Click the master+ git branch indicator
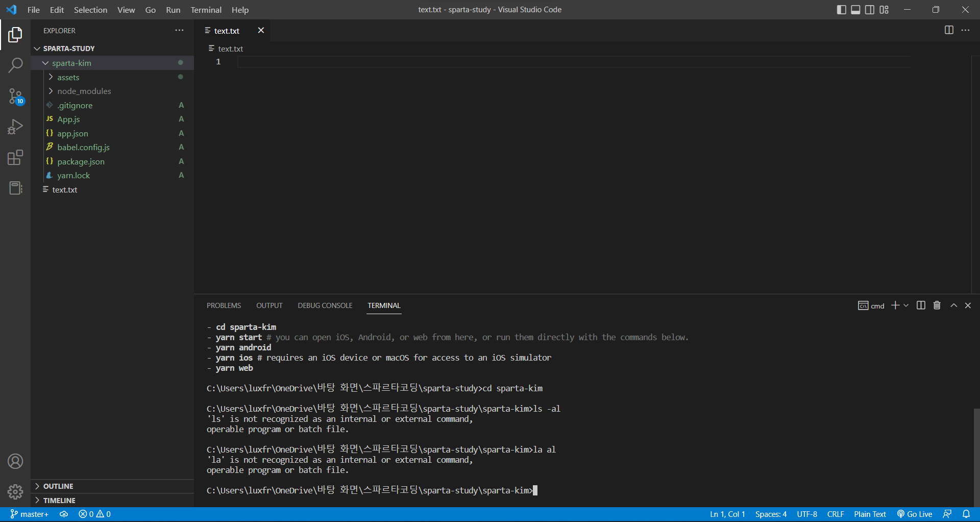The width and height of the screenshot is (980, 522). click(x=30, y=514)
